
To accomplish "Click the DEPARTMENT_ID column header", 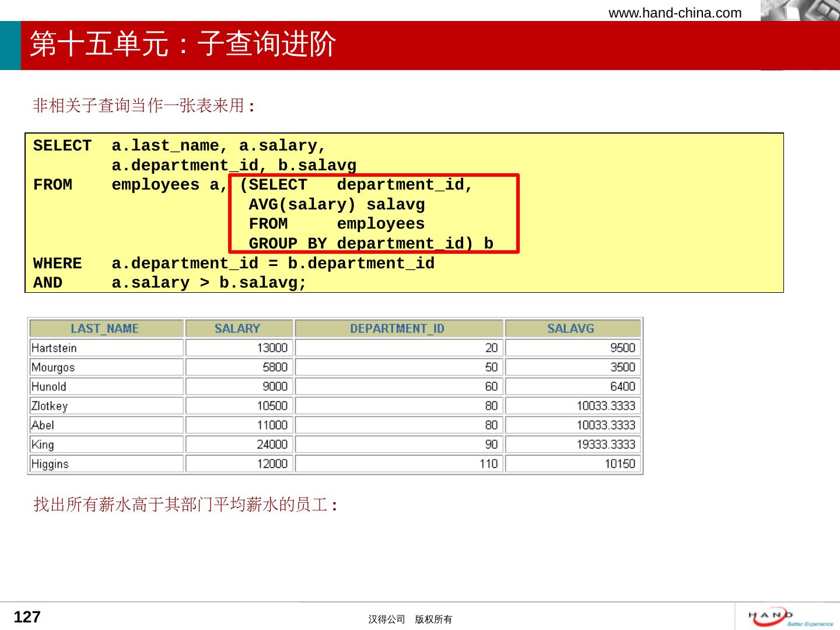I will 399,328.
